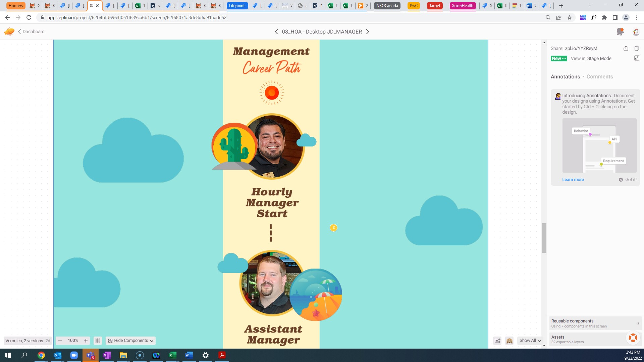
Task: Click the Learn more link
Action: click(x=573, y=180)
